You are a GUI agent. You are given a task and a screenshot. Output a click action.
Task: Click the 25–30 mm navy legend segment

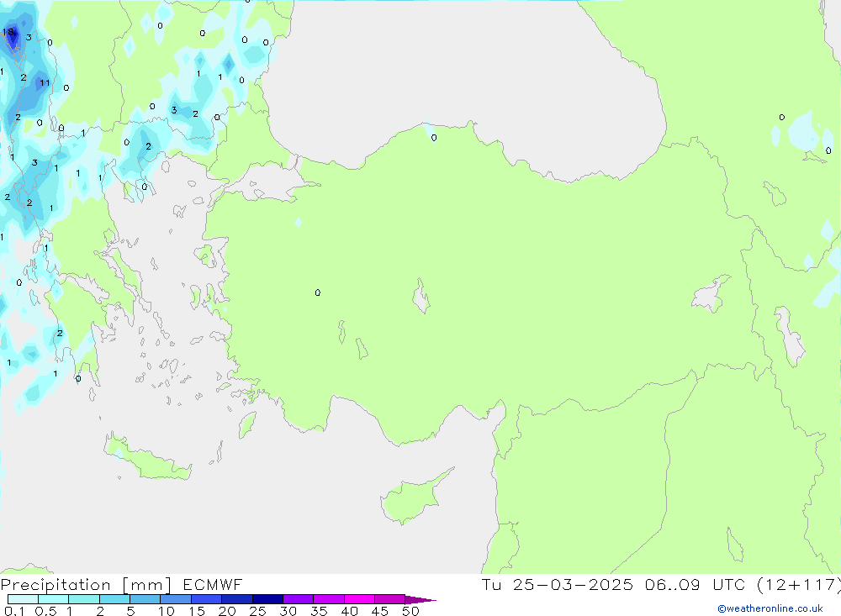click(267, 599)
